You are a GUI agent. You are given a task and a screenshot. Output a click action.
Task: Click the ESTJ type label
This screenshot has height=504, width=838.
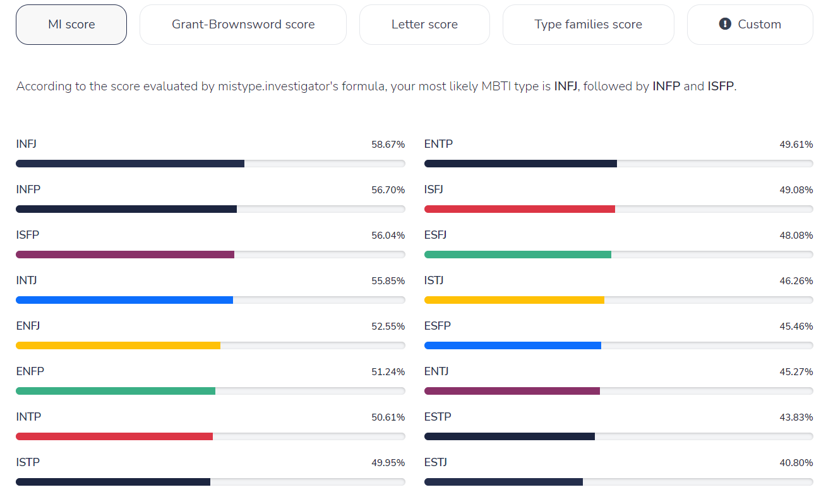436,462
